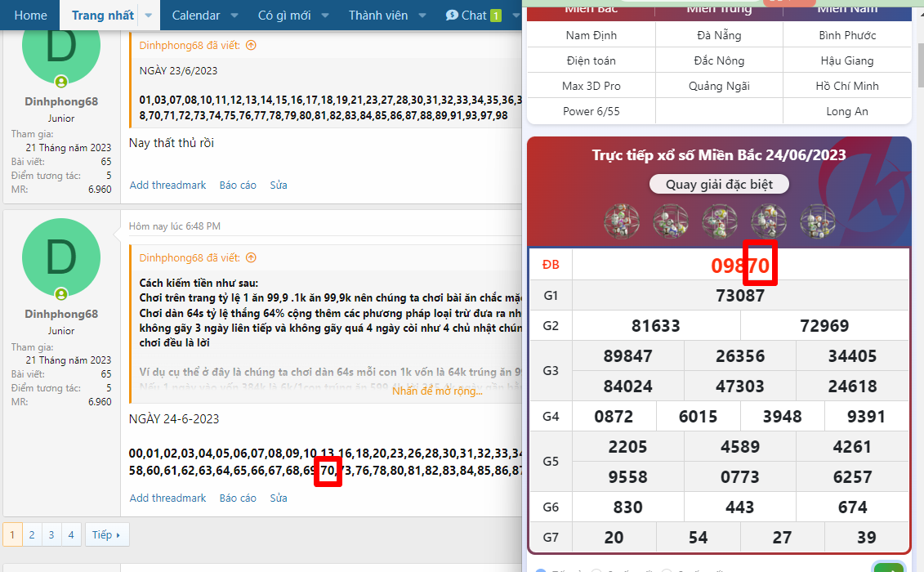924x572 pixels.
Task: Expand the Trang nhất dropdown arrow
Action: pyautogui.click(x=149, y=16)
